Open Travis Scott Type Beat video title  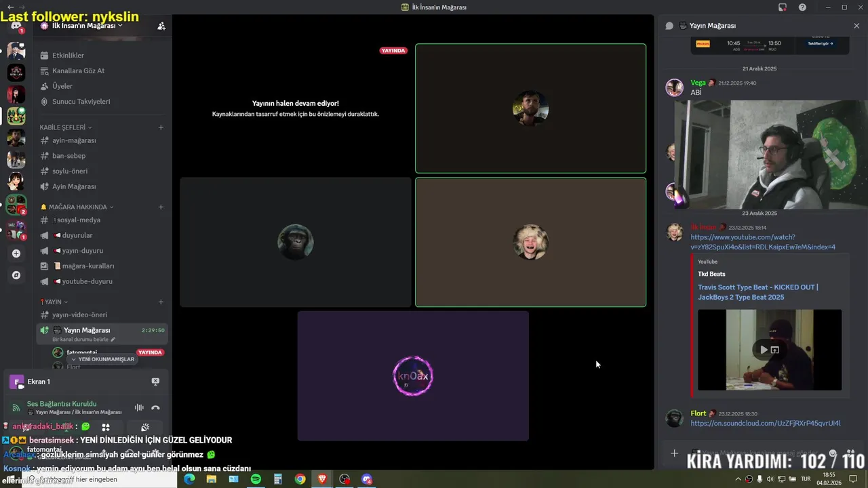(757, 292)
